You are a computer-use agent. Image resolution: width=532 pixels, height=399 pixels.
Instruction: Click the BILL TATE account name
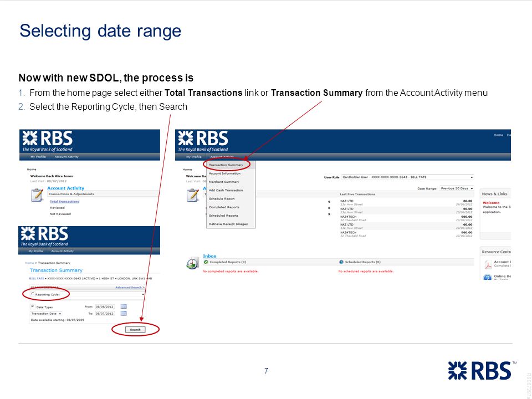(x=37, y=279)
